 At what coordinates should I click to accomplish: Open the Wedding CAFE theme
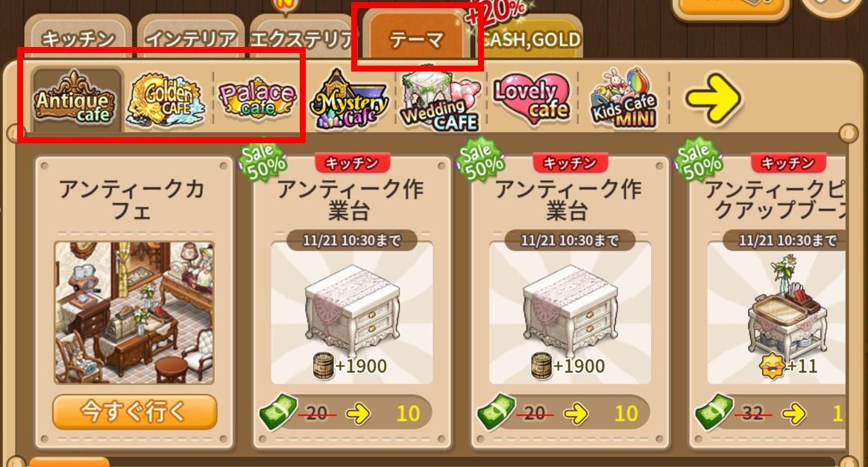point(439,100)
